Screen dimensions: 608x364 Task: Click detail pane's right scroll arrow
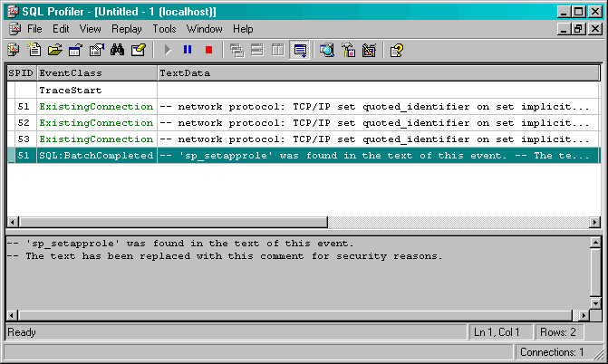point(584,315)
